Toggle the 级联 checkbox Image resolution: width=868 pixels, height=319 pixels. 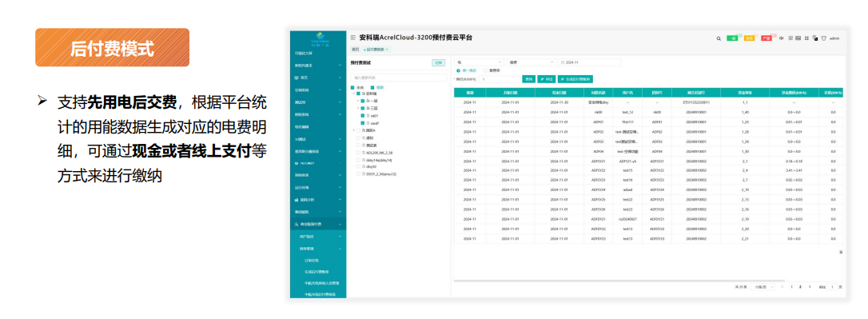point(372,87)
